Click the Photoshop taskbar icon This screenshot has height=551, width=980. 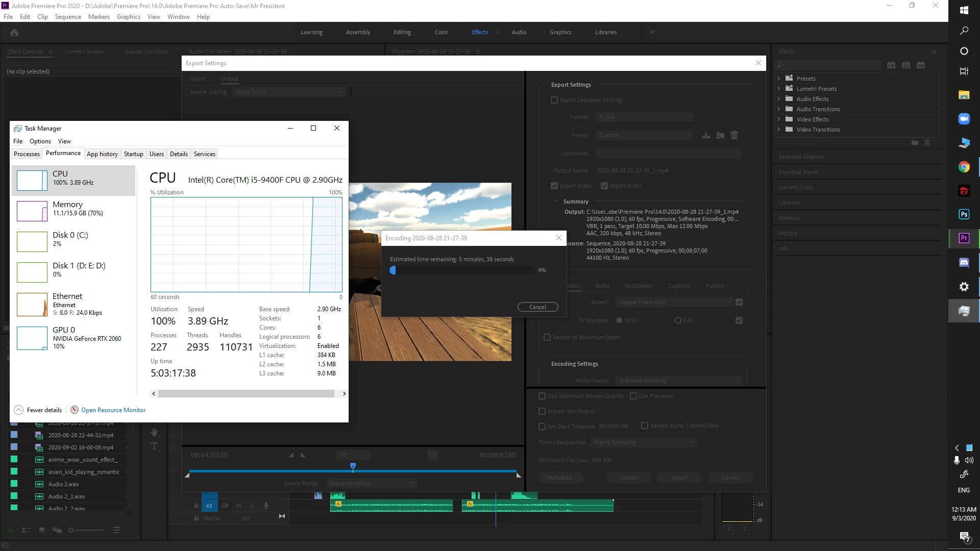coord(964,214)
